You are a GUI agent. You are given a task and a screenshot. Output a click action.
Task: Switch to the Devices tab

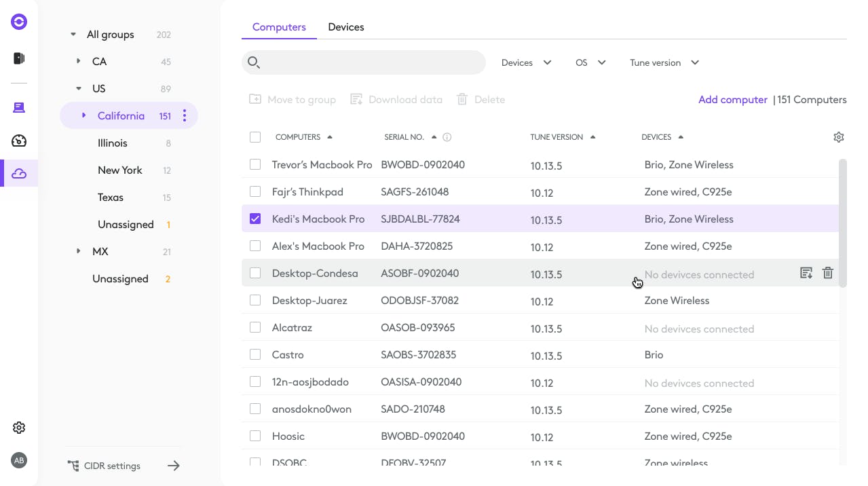345,27
